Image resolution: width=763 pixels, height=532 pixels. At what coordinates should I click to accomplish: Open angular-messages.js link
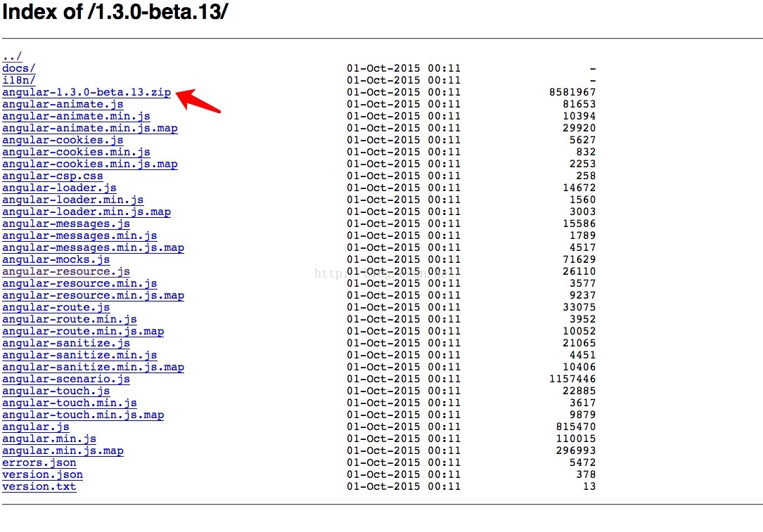point(66,223)
